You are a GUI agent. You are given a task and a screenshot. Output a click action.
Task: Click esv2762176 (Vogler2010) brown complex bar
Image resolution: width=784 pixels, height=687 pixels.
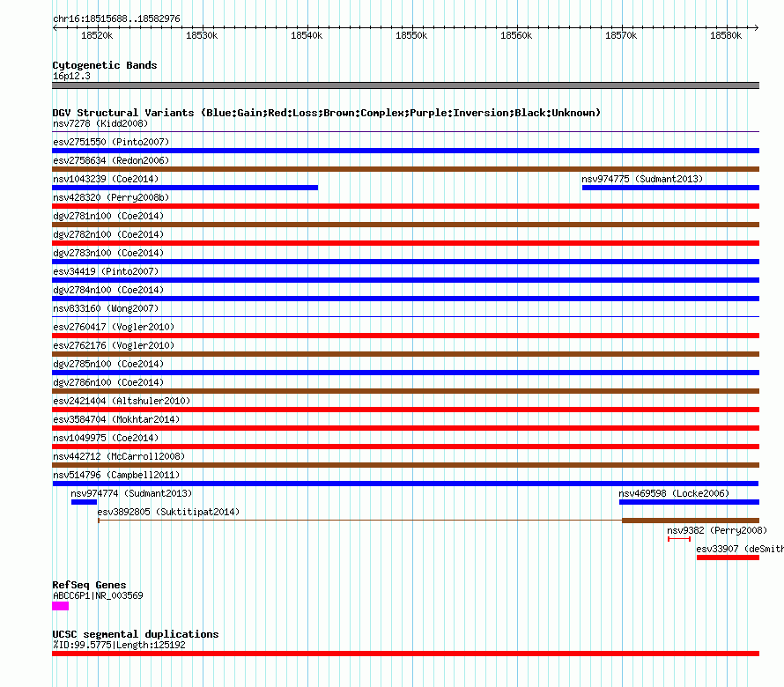tap(405, 354)
